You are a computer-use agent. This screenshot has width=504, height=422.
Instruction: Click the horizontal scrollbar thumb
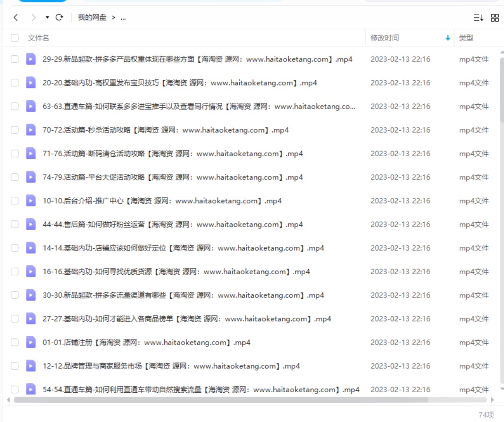coord(221,400)
